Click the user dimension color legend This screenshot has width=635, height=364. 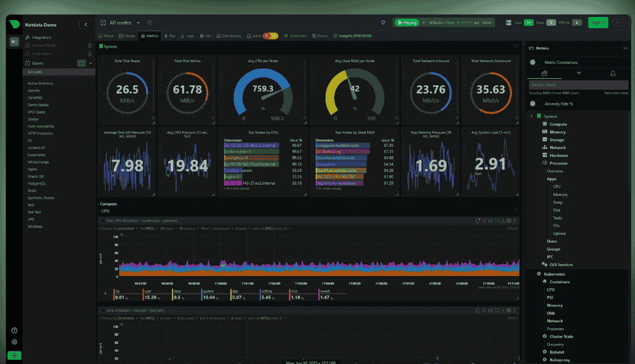click(x=144, y=295)
